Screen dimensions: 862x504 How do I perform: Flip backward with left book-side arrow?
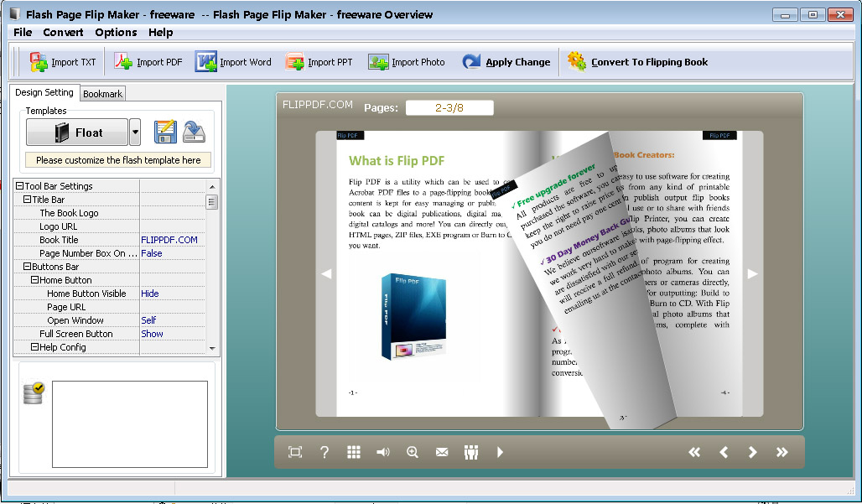326,273
